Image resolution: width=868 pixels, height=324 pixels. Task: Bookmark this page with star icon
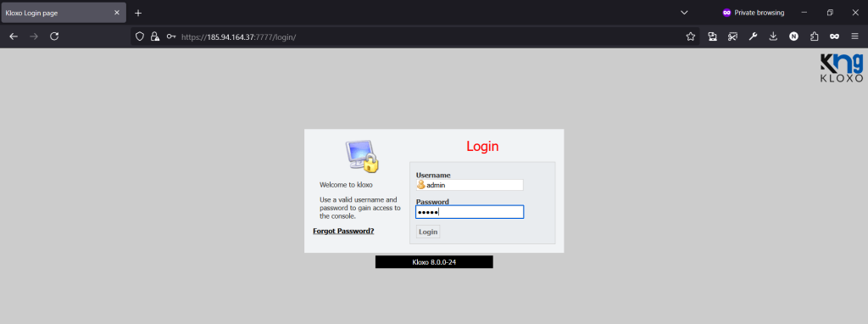pyautogui.click(x=690, y=36)
